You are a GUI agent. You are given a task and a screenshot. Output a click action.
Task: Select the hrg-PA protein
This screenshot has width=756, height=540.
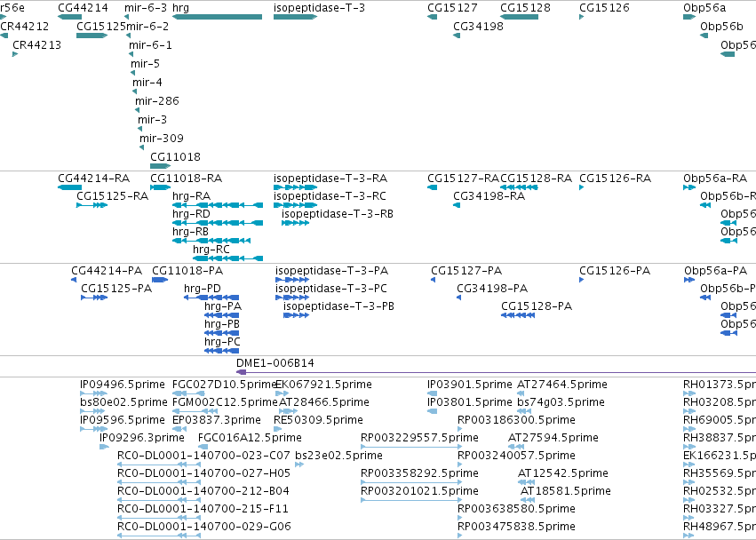pos(222,316)
